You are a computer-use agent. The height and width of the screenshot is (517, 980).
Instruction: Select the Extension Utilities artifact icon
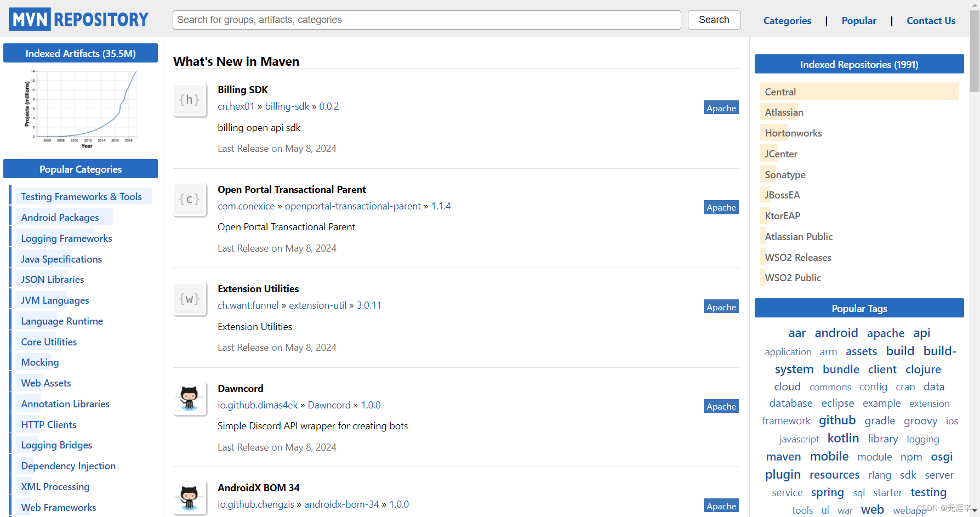(189, 299)
